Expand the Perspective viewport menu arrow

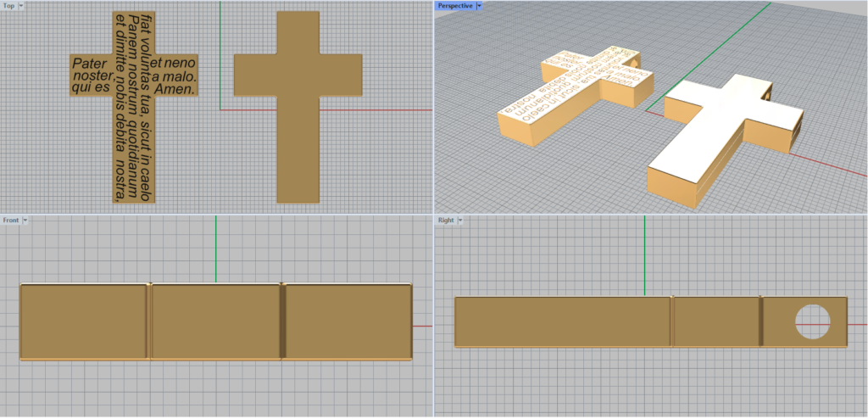click(479, 5)
